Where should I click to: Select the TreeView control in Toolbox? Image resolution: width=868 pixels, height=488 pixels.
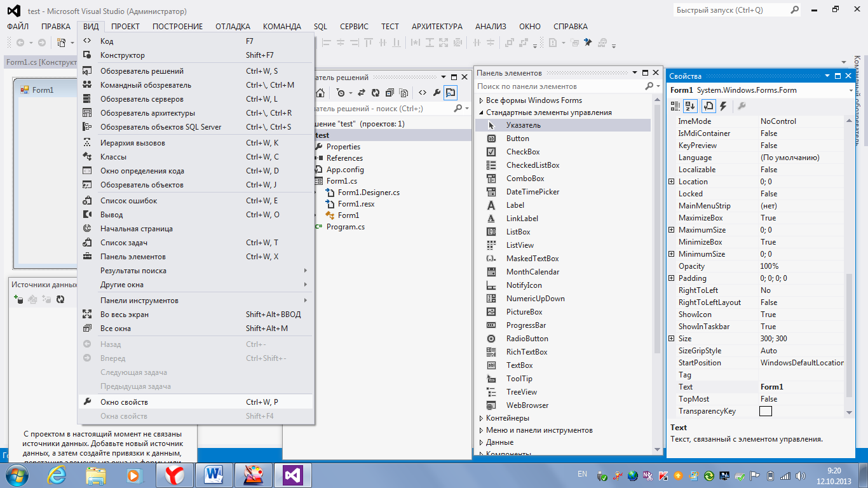pos(563,392)
